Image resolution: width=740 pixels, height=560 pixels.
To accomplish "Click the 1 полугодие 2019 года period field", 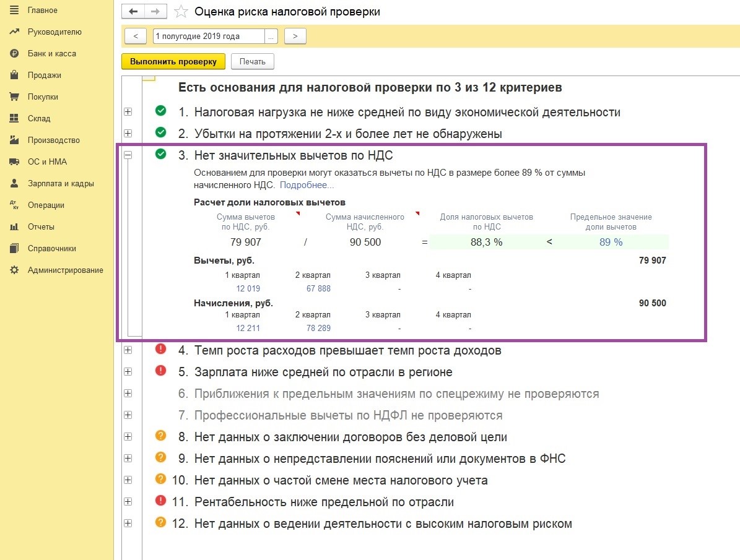I will click(x=208, y=37).
